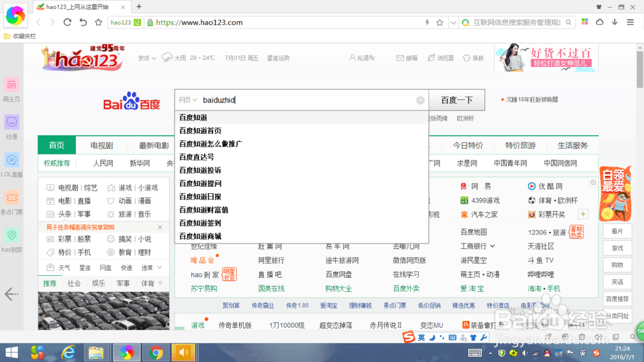Open Internet Explorer from taskbar
The height and width of the screenshot is (362, 644).
[68, 352]
